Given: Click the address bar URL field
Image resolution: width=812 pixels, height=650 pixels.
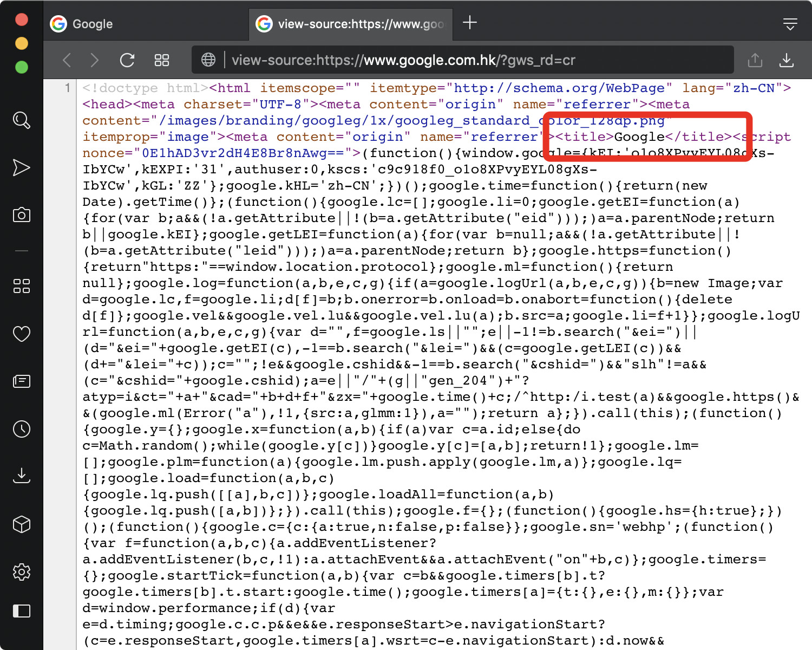Looking at the screenshot, I should point(463,60).
